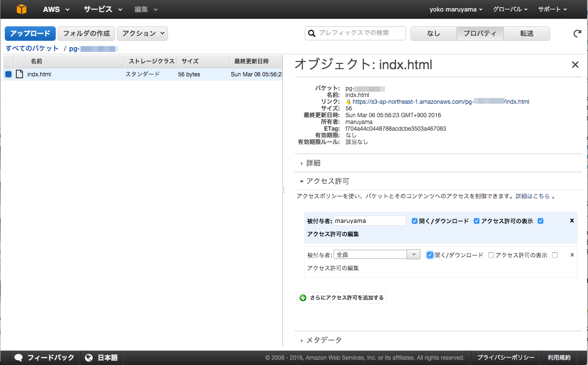Sort by the サイズ column header
Screen dimensions: 588x365
point(204,61)
